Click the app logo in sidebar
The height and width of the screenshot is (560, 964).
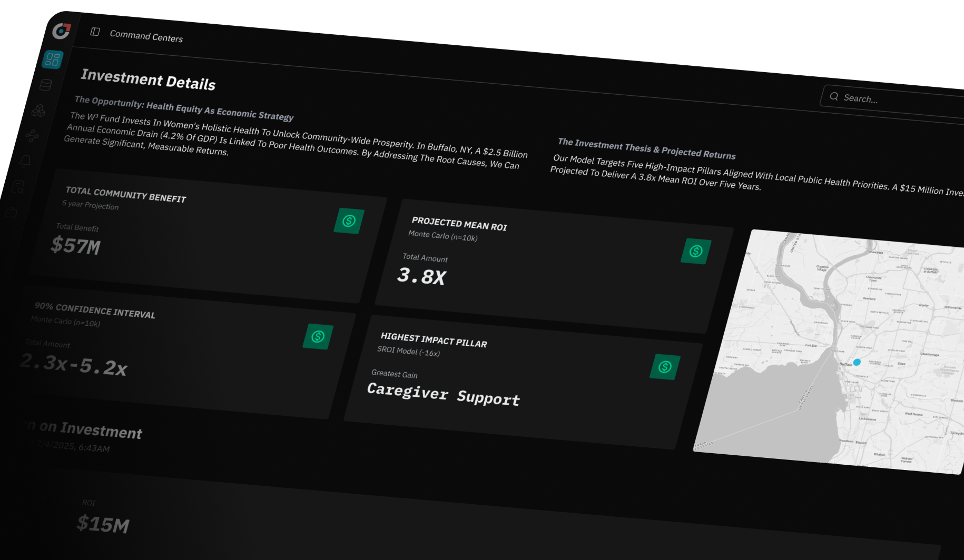click(x=61, y=31)
